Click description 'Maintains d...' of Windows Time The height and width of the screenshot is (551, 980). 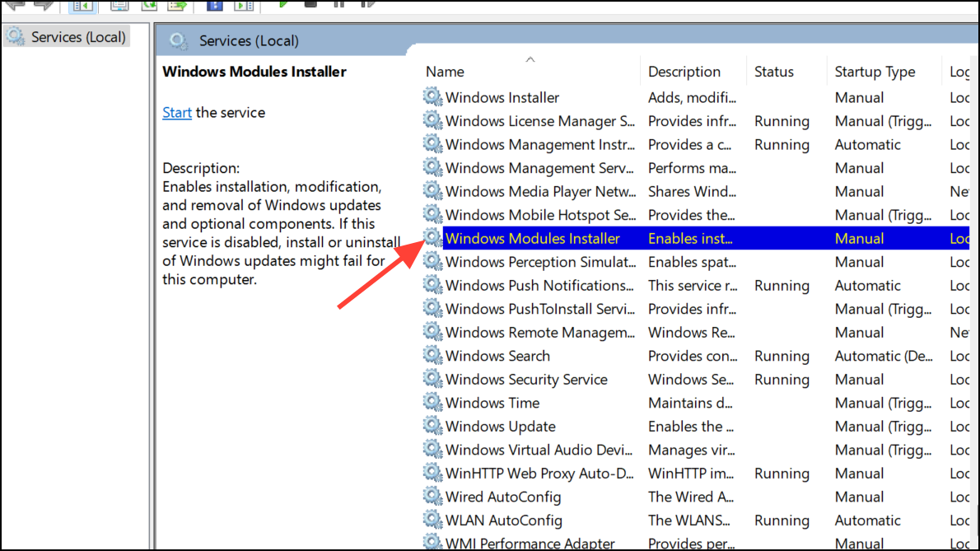(x=690, y=403)
